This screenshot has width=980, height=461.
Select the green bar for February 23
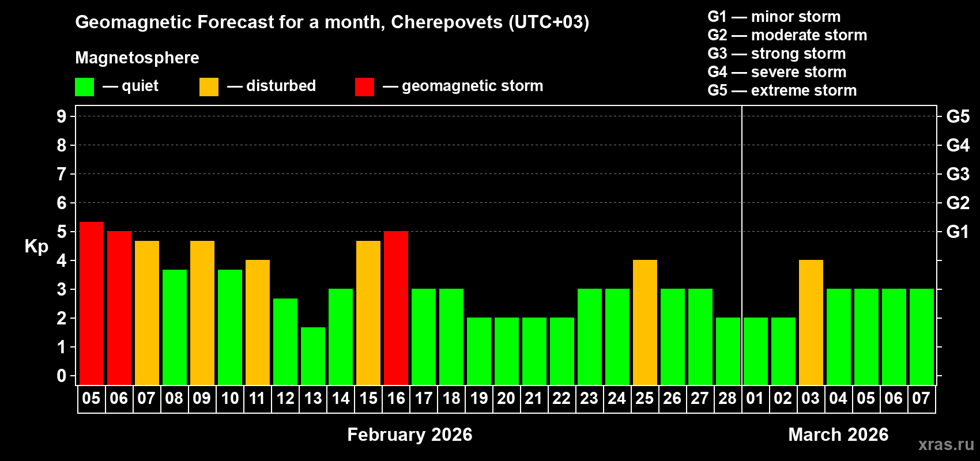[589, 337]
